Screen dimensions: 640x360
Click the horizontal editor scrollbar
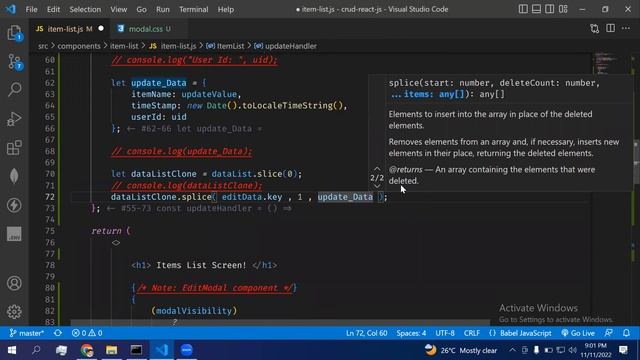(280, 322)
